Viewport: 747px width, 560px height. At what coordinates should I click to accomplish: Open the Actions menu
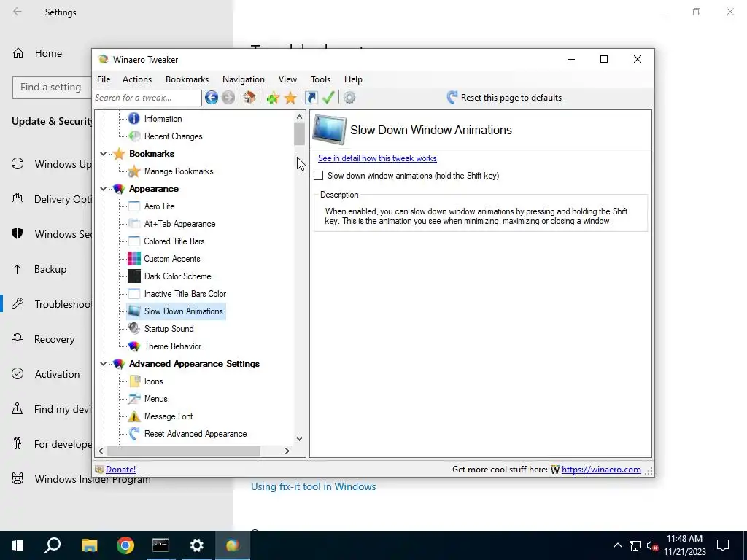(x=137, y=79)
